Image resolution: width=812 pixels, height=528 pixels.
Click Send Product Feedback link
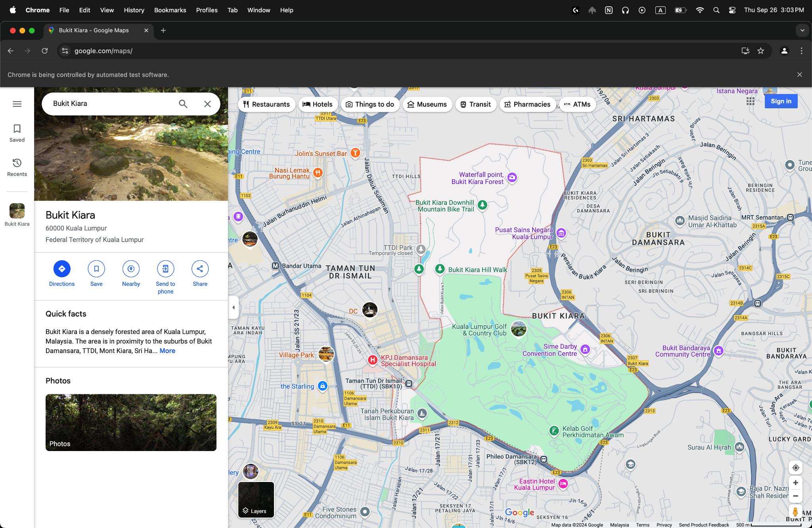point(704,524)
